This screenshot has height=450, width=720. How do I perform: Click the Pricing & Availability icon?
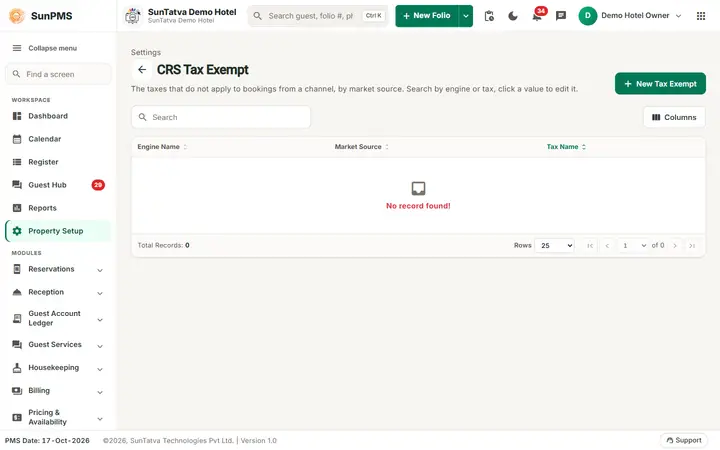(17, 417)
